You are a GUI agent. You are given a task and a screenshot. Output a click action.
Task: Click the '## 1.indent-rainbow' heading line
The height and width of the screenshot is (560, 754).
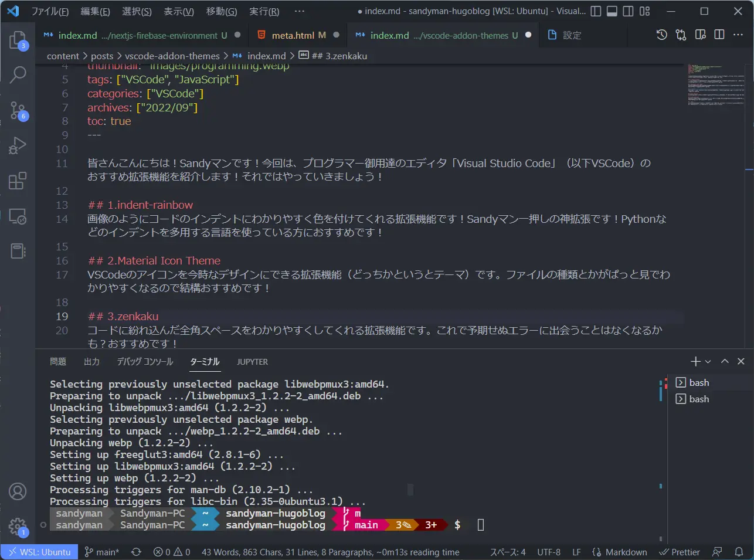[141, 205]
